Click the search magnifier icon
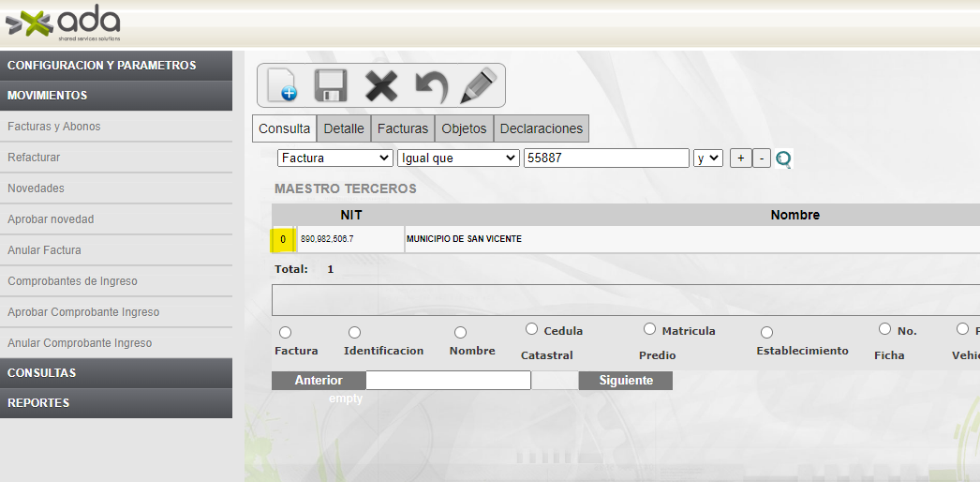The image size is (980, 482). (784, 159)
